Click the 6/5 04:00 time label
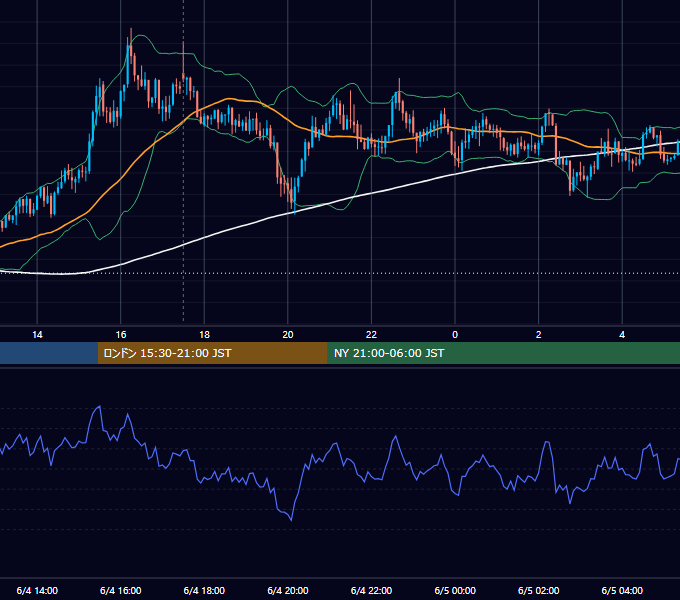Viewport: 680px width, 600px height. tap(622, 590)
